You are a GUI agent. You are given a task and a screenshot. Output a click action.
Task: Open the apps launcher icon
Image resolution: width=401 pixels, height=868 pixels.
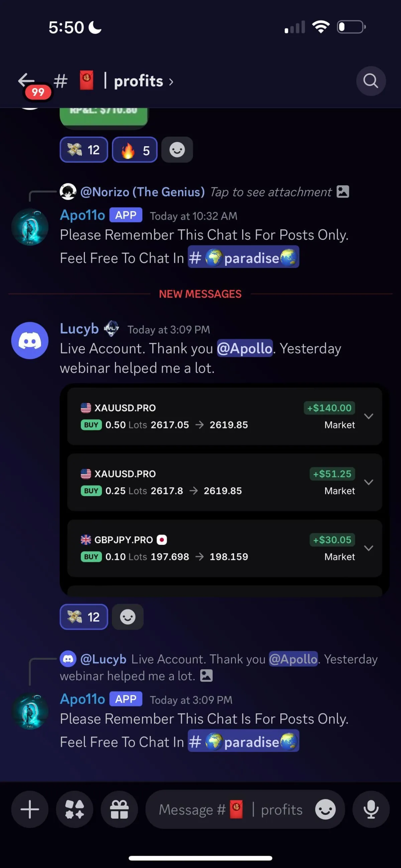pos(75,809)
